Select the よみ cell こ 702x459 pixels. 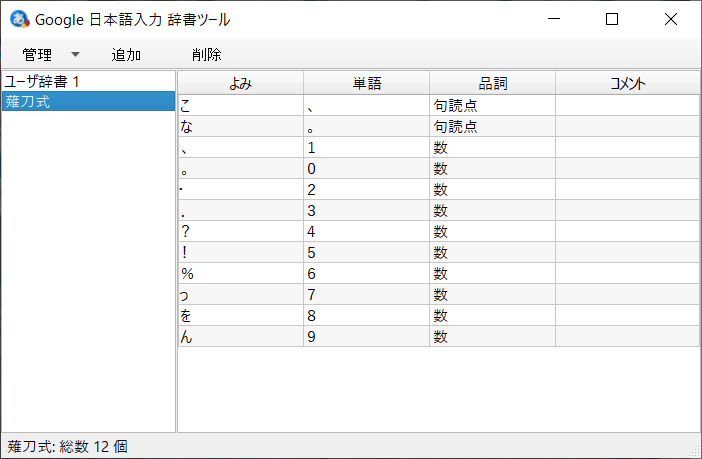point(241,105)
